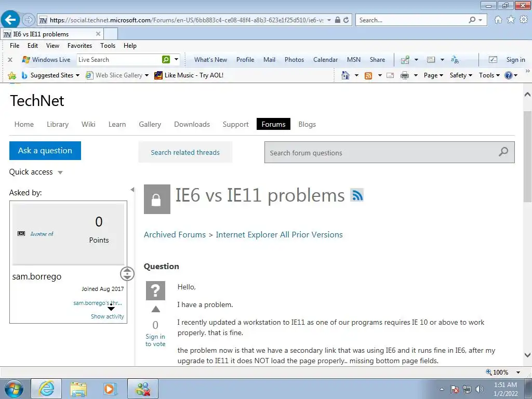Viewport: 532px width, 399px height.
Task: Select the Forums navigation tab
Action: pyautogui.click(x=273, y=124)
